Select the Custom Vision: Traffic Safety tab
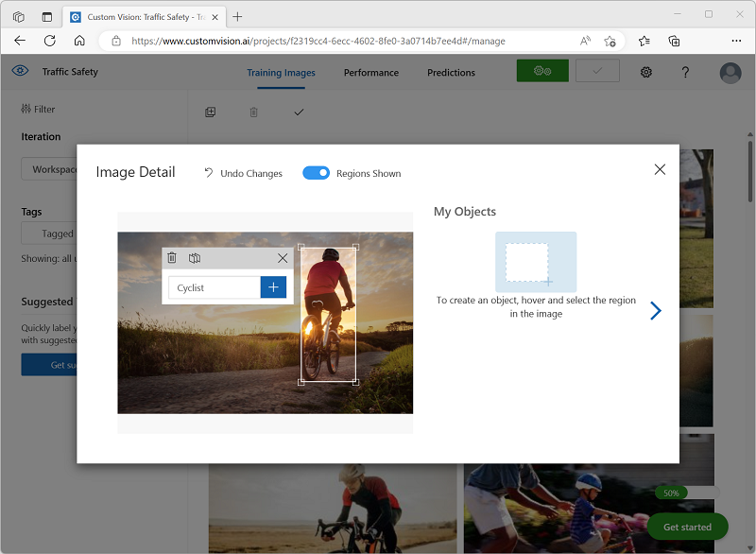Viewport: 756px width, 554px height. pos(144,17)
